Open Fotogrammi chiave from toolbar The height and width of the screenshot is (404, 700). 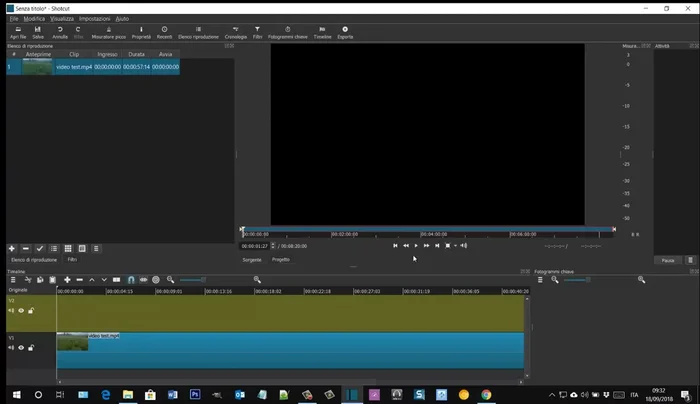[x=288, y=33]
